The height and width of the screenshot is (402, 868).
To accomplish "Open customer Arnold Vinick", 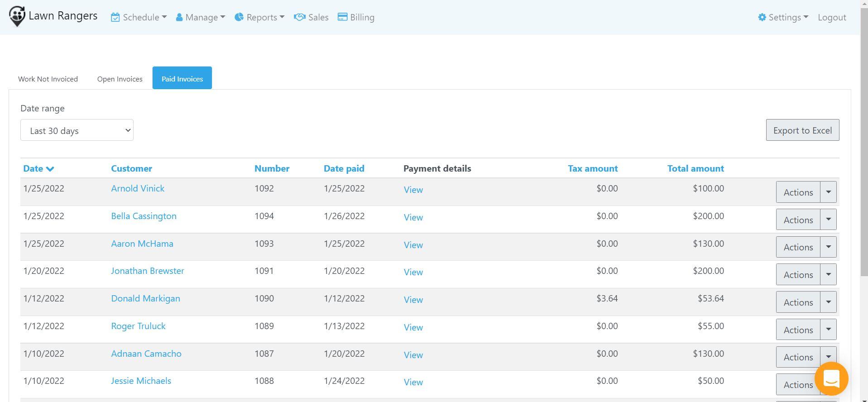I will 138,188.
